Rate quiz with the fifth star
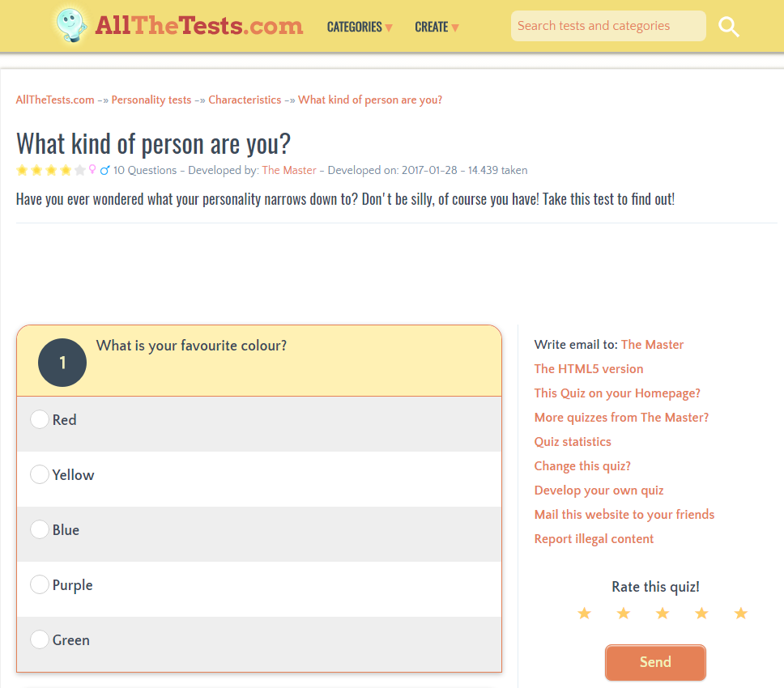 point(740,614)
